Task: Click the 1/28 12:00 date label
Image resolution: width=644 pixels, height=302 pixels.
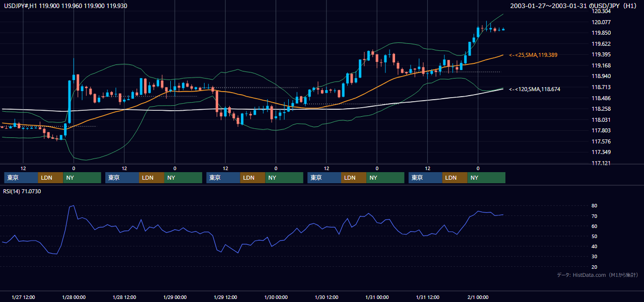Action: (124, 297)
